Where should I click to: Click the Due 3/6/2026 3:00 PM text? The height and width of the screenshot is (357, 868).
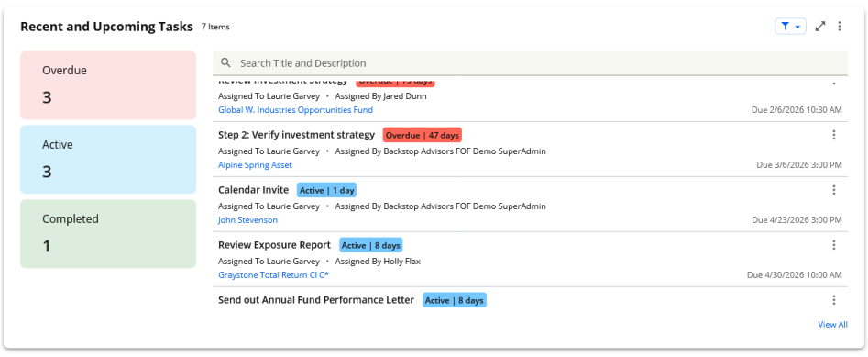tap(799, 164)
